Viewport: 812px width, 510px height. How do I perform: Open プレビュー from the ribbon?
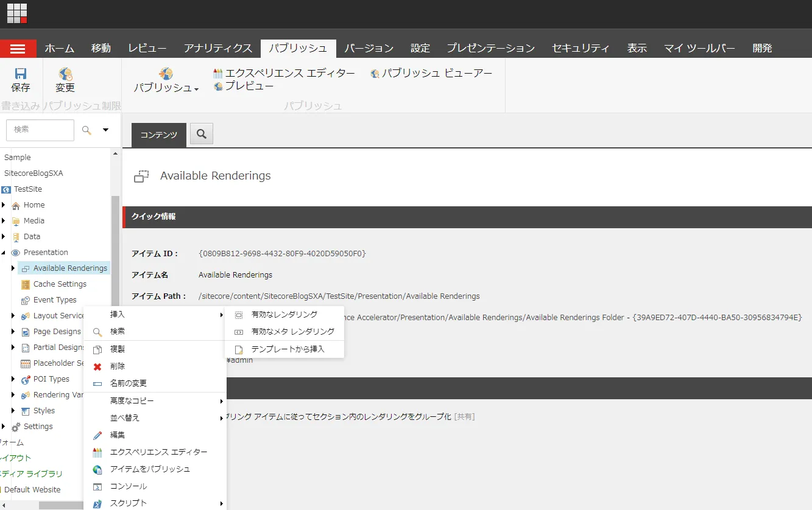point(244,86)
